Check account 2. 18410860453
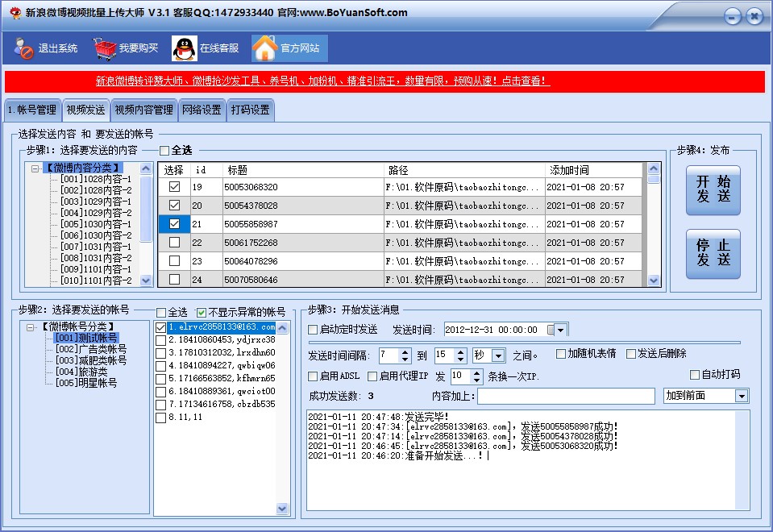773x532 pixels. 160,340
